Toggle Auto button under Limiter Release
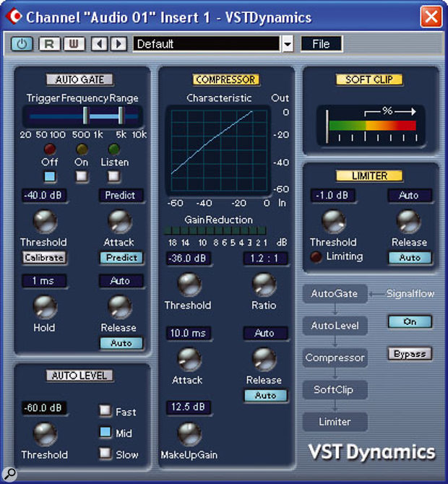448x484 pixels. (410, 258)
